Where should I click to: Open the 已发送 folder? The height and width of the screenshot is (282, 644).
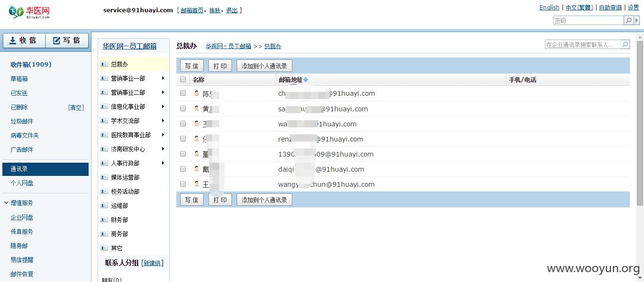[19, 93]
